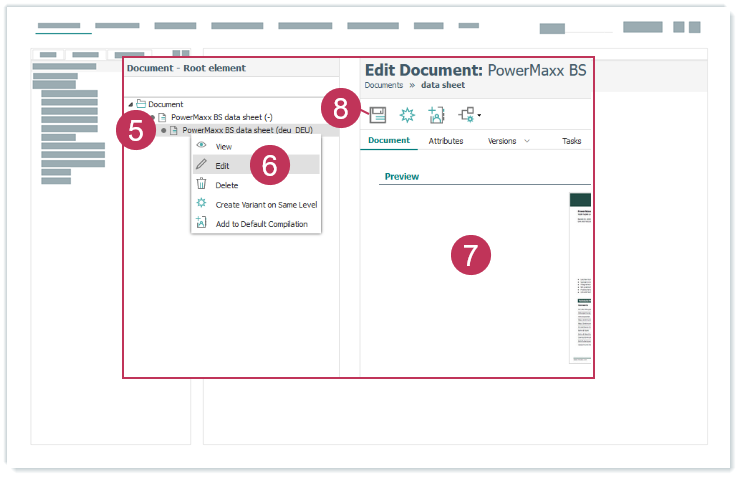Screen dimensions: 740x478
Task: Switch to the Tasks tab
Action: tap(571, 141)
